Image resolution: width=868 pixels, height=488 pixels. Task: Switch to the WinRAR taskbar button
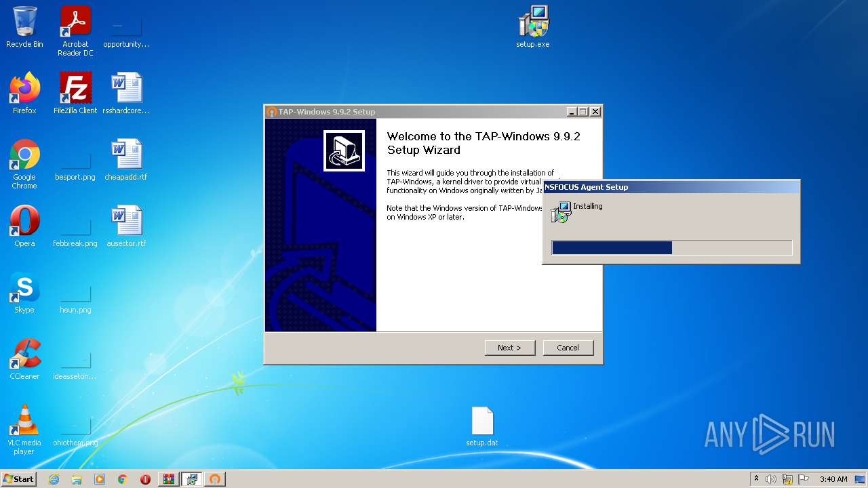[169, 479]
